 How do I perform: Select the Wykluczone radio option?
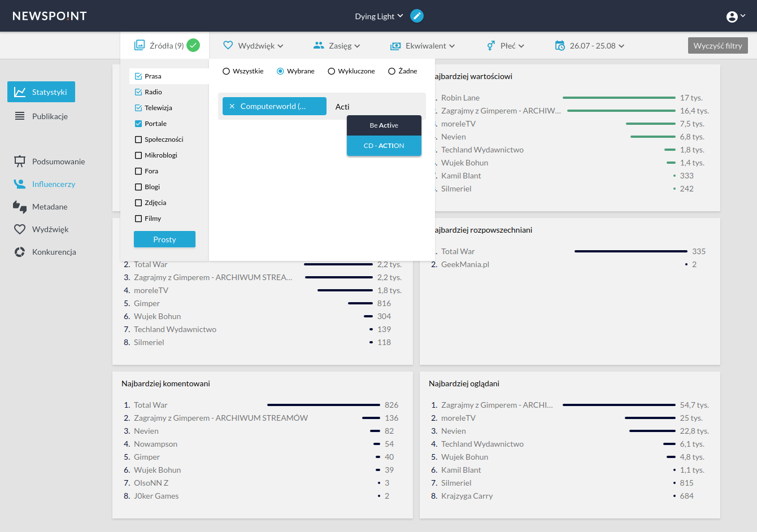(x=332, y=71)
